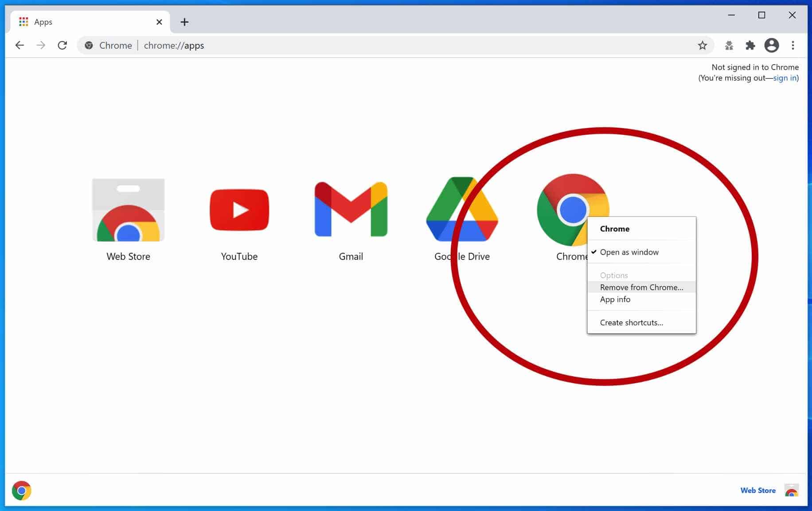
Task: Follow the sign in link
Action: point(785,78)
